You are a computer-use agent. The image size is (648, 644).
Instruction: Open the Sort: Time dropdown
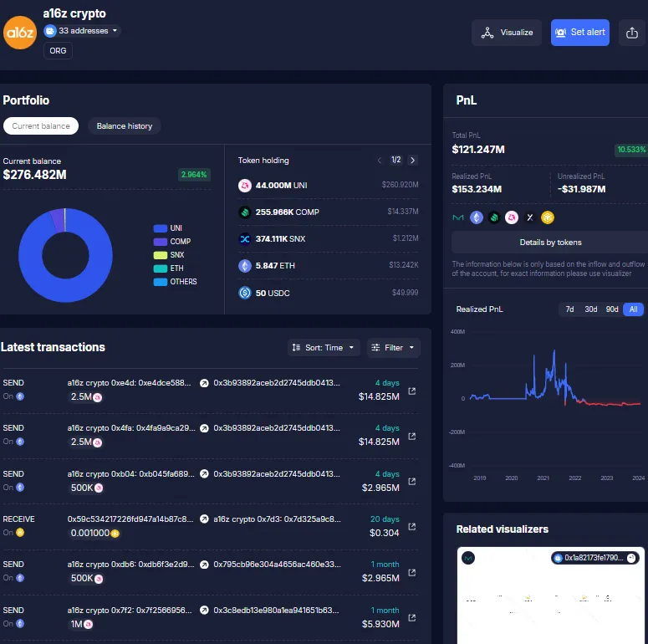pyautogui.click(x=324, y=347)
